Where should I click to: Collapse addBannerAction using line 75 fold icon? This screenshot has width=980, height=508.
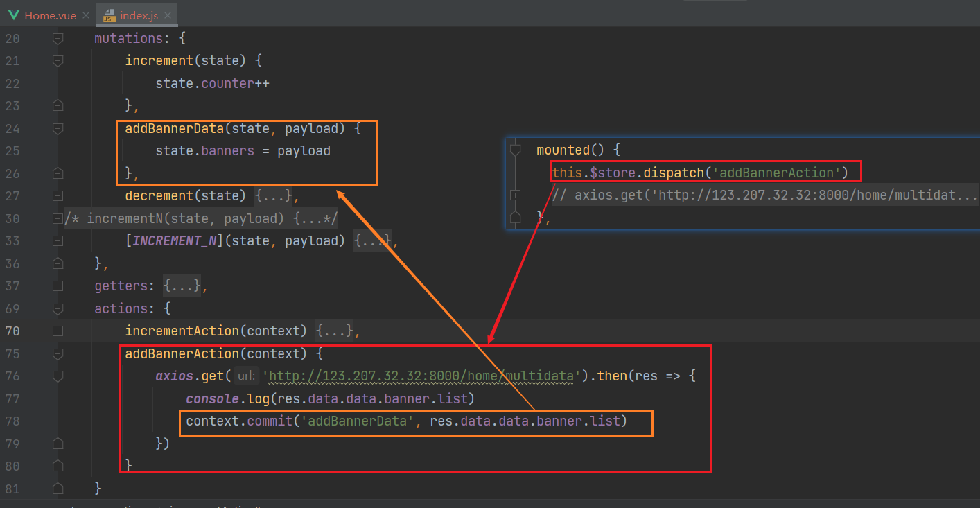coord(58,353)
